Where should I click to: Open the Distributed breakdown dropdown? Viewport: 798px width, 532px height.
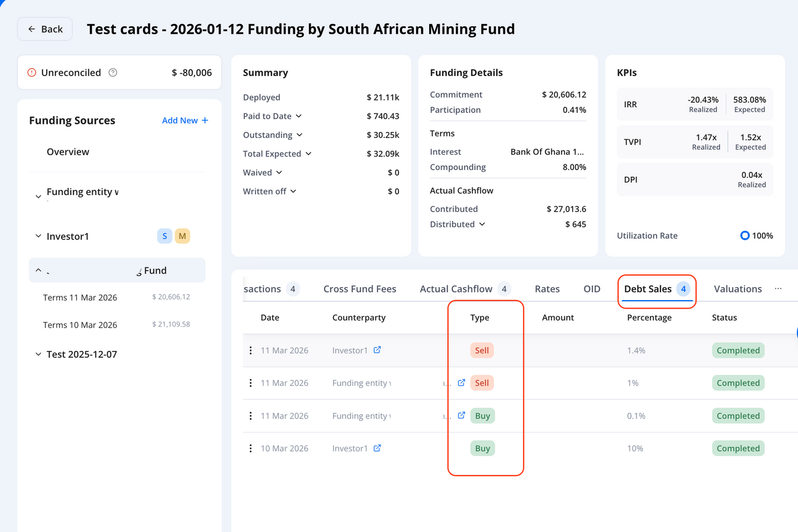[482, 224]
